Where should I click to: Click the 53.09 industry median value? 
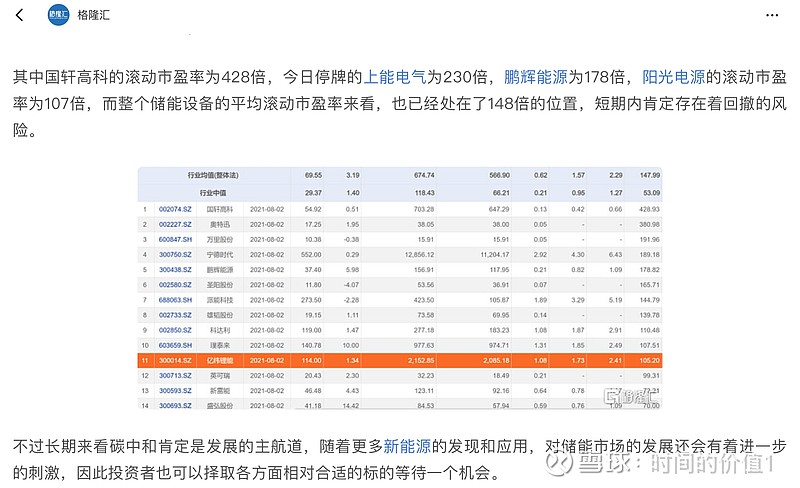pyautogui.click(x=651, y=193)
